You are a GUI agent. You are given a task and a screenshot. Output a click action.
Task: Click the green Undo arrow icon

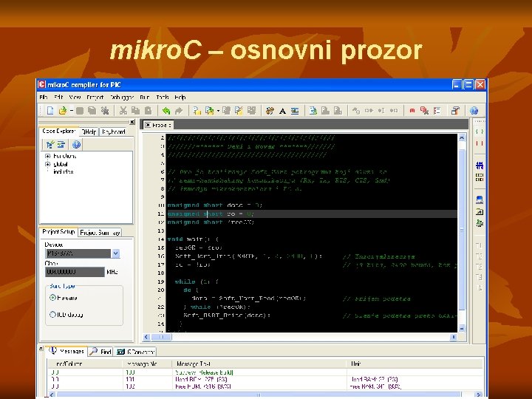pos(166,111)
